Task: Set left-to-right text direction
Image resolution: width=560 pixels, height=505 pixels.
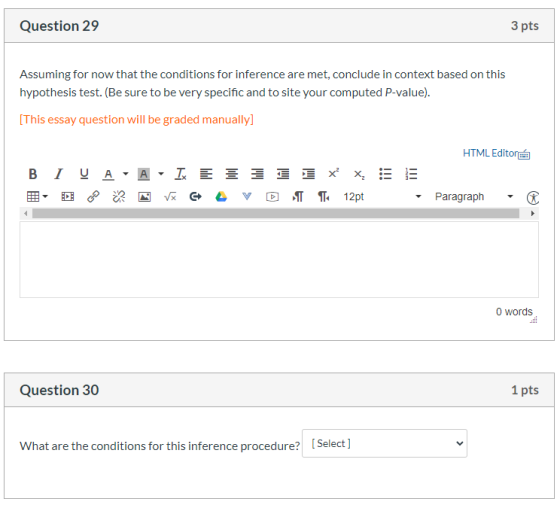Action: 298,196
